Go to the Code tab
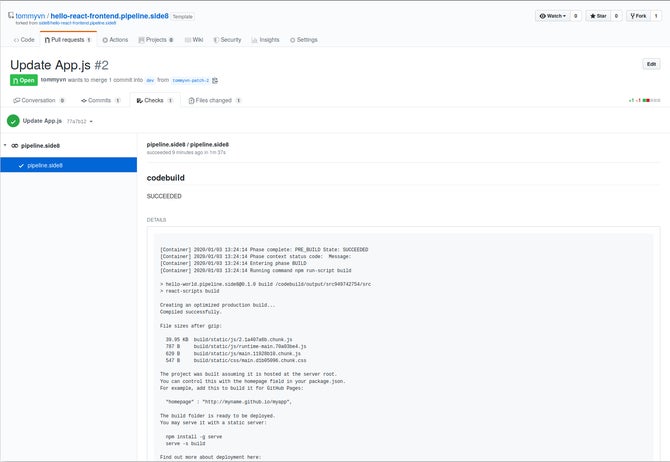The image size is (670, 462). coord(24,40)
